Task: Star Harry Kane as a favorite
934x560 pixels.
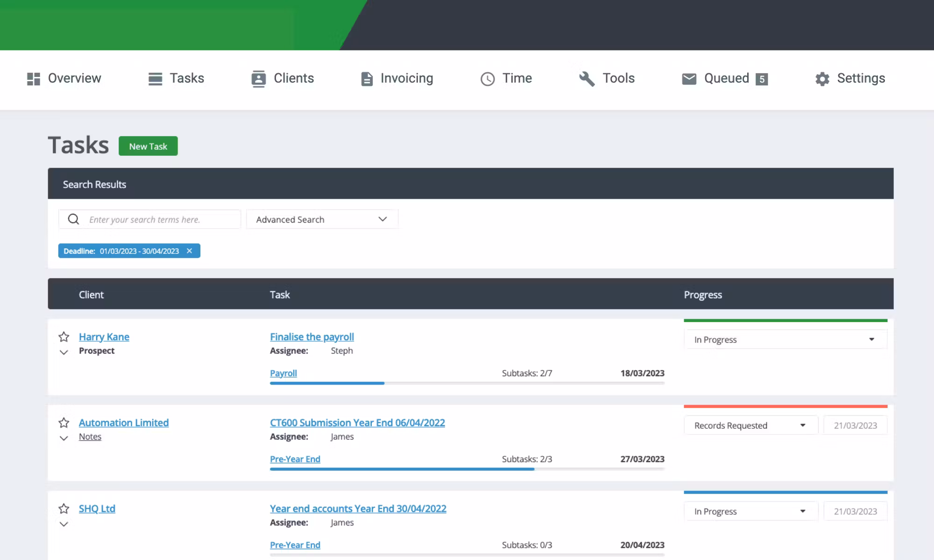Action: pos(64,336)
